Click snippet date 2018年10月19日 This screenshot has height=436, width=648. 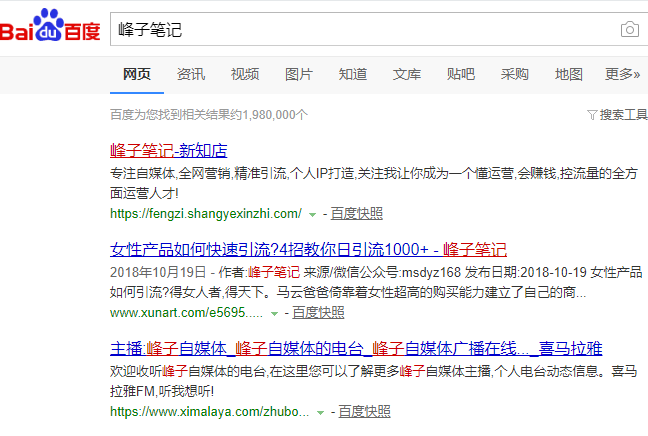point(158,272)
